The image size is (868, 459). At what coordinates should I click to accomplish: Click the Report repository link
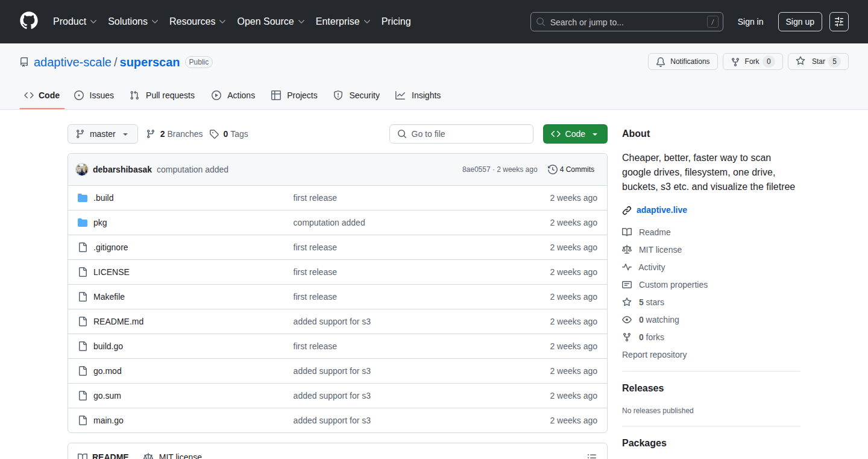pos(654,355)
